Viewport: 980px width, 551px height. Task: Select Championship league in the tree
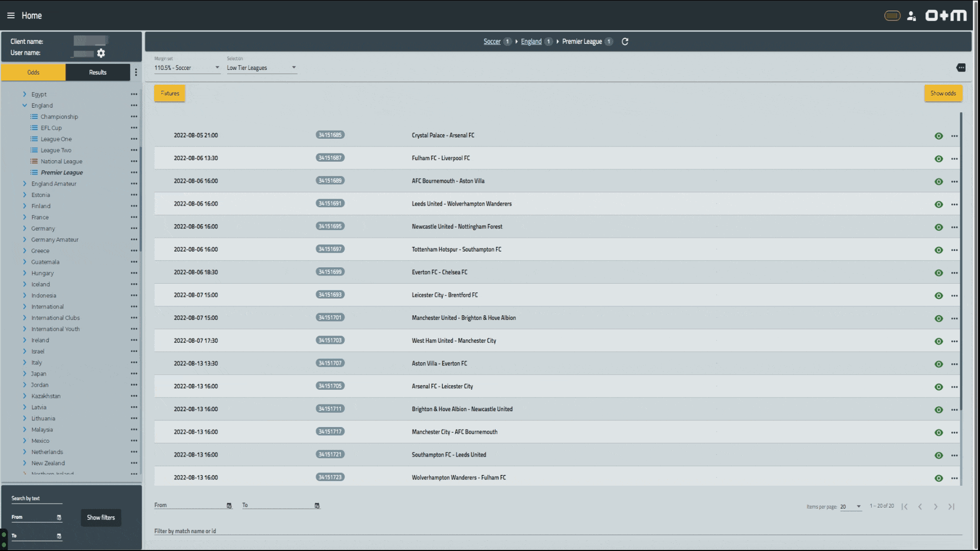pyautogui.click(x=59, y=117)
